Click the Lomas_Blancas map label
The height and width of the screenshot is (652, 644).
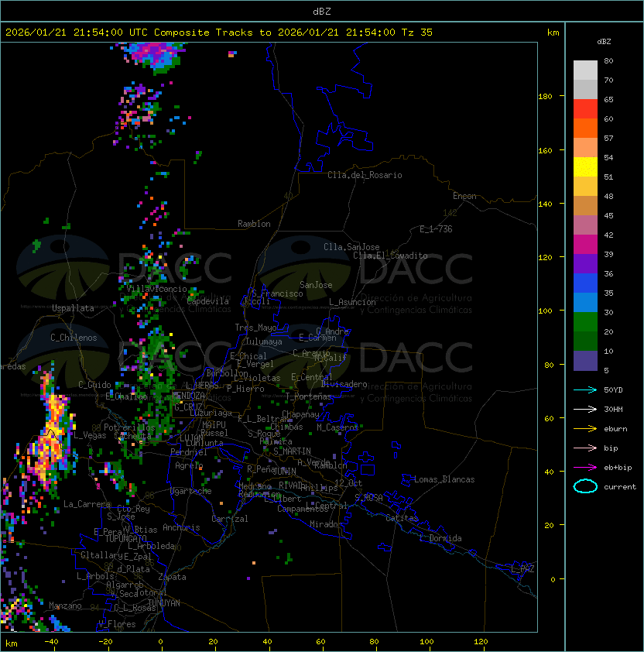tap(444, 479)
